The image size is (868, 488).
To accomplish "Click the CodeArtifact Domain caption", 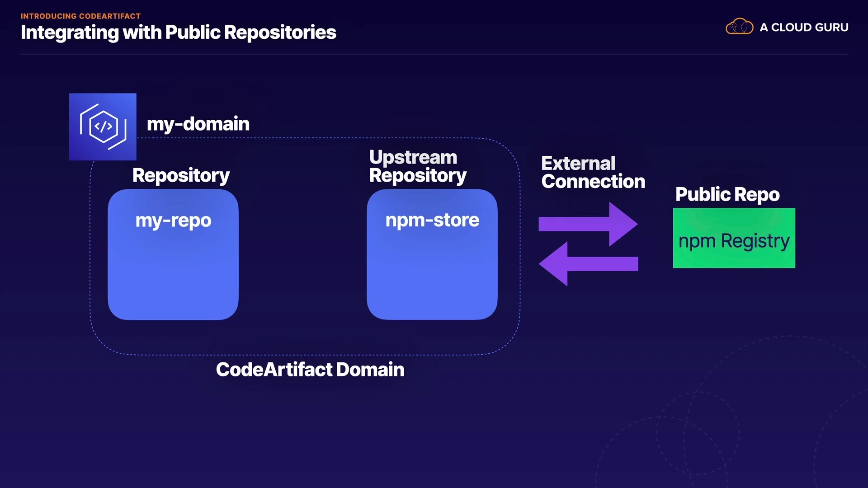I will coord(310,370).
